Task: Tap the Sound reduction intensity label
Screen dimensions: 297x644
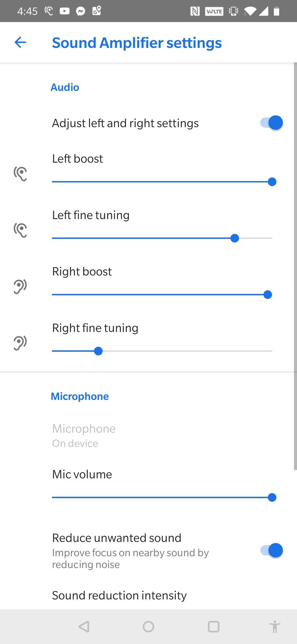Action: point(119,595)
